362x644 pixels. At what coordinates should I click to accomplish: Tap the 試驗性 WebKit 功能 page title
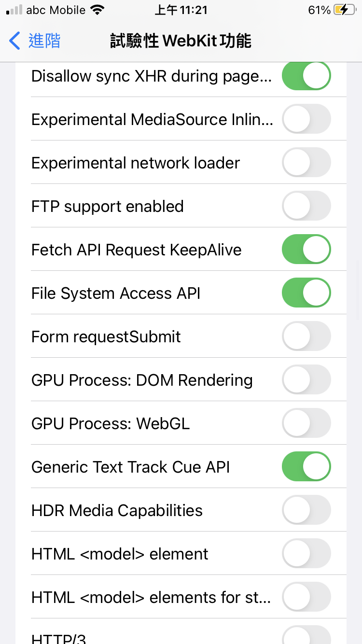(181, 41)
